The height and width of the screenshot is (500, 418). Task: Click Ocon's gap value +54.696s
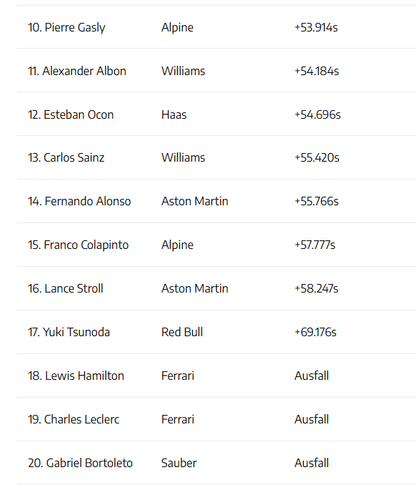317,115
